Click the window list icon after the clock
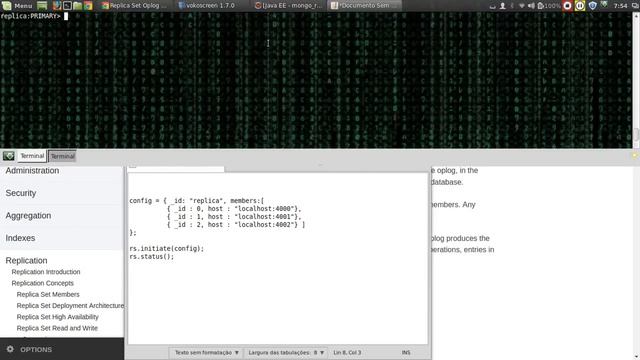This screenshot has height=360, width=640. [x=634, y=6]
